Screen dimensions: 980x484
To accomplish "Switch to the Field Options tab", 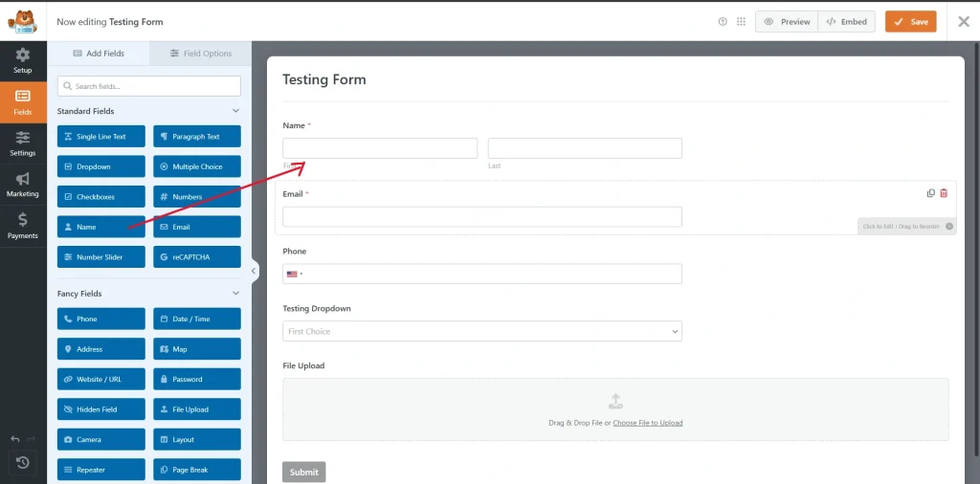I will [x=201, y=54].
